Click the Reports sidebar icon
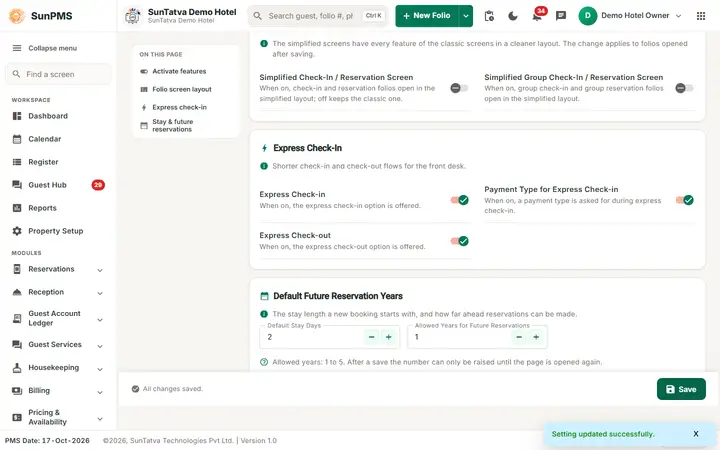The height and width of the screenshot is (450, 720). (x=17, y=208)
